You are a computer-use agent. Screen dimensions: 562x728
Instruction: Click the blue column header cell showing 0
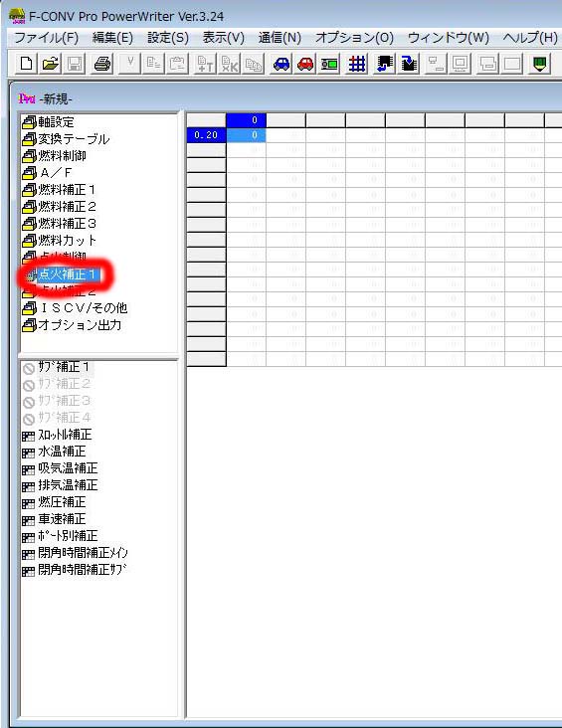(x=246, y=120)
